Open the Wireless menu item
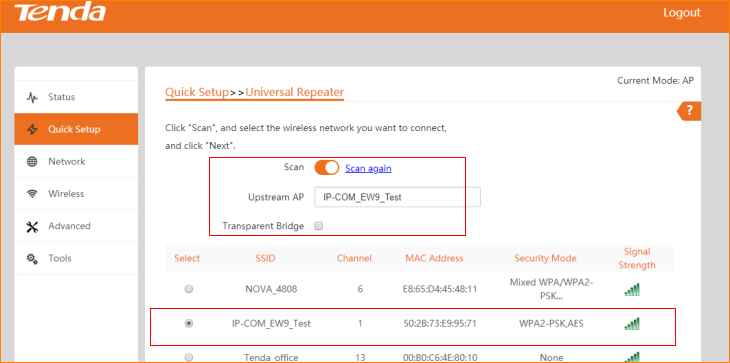730x363 pixels. coord(76,194)
